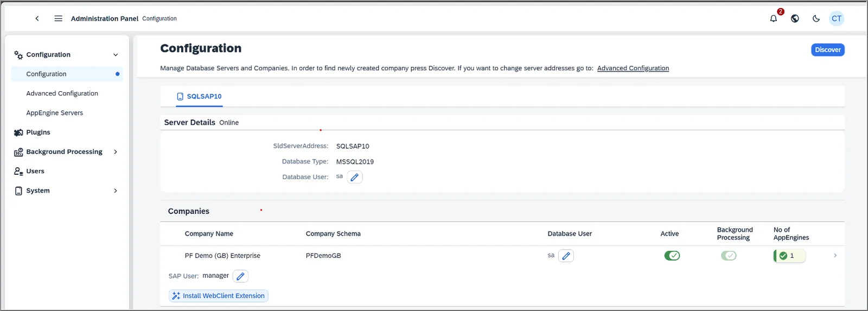The image size is (868, 311).
Task: Click the Company Schema column header
Action: 333,234
